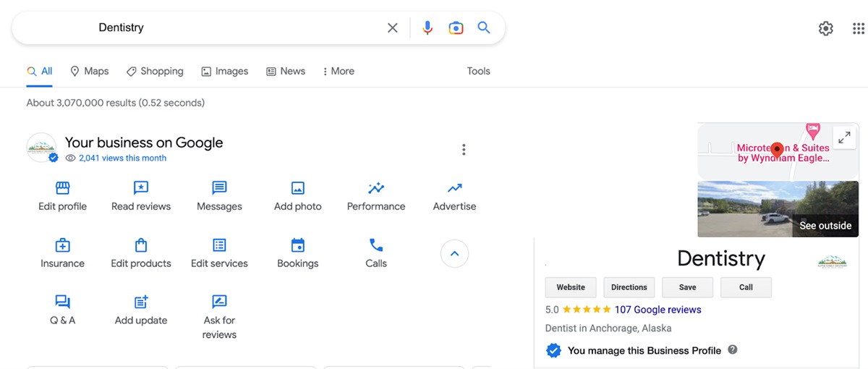Click the blue magnifier search button
Image resolution: width=868 pixels, height=369 pixels.
(484, 27)
